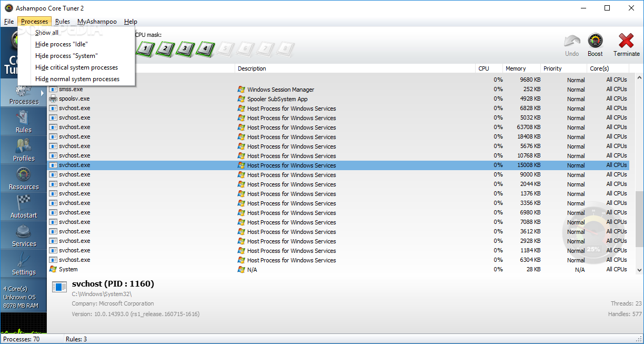
Task: Click the Ashampoo Core Tuner title icon
Action: coord(9,8)
